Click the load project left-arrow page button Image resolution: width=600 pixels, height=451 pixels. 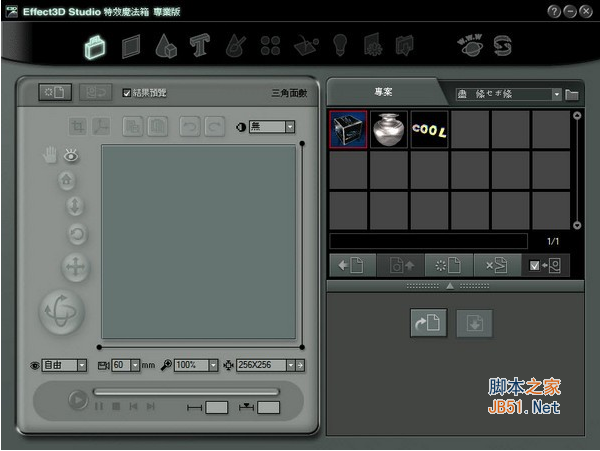[352, 265]
